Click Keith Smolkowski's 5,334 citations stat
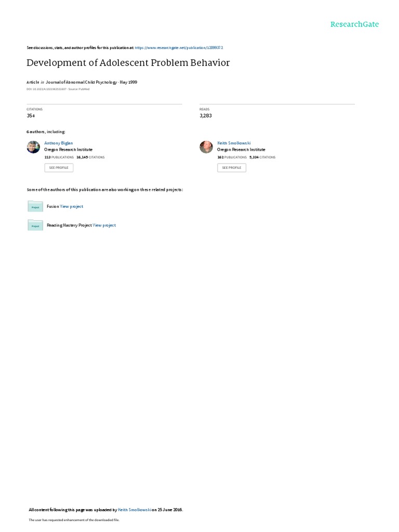 click(262, 157)
